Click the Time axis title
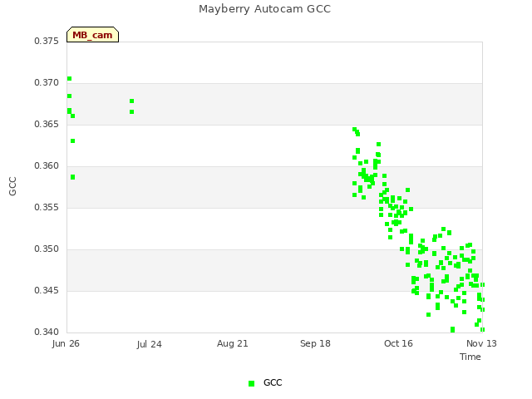This screenshot has height=399, width=532. coord(470,357)
